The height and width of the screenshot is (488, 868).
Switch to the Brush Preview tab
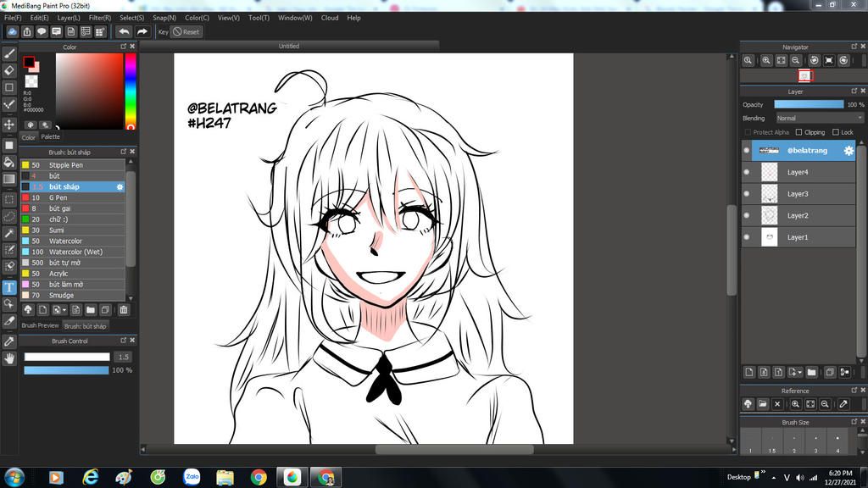click(x=40, y=325)
